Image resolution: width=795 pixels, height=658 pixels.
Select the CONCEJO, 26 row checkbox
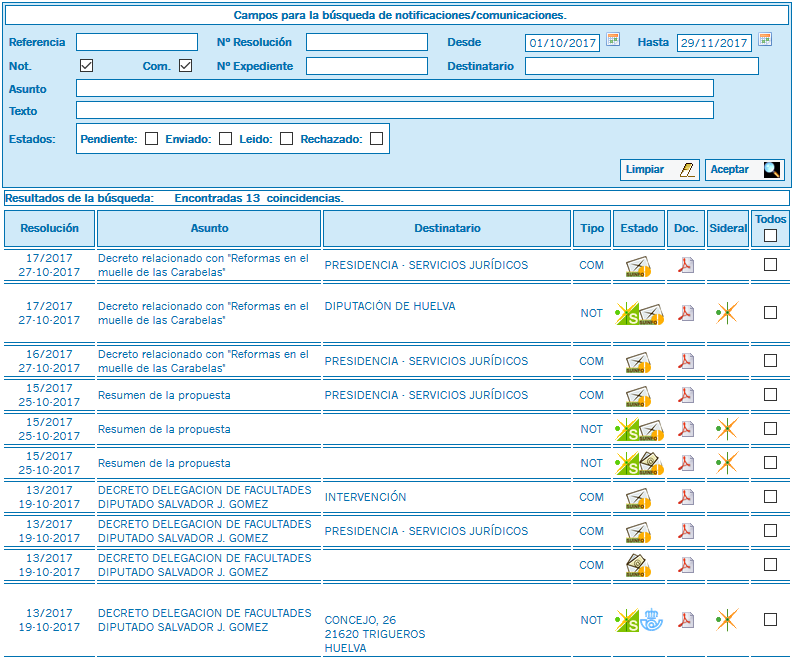pos(770,619)
